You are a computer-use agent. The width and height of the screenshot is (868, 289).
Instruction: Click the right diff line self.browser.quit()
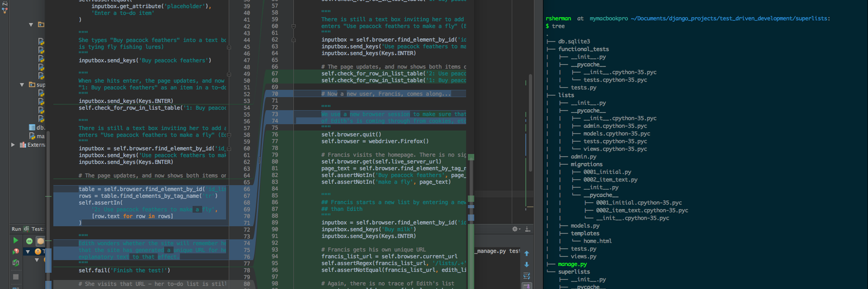click(351, 134)
